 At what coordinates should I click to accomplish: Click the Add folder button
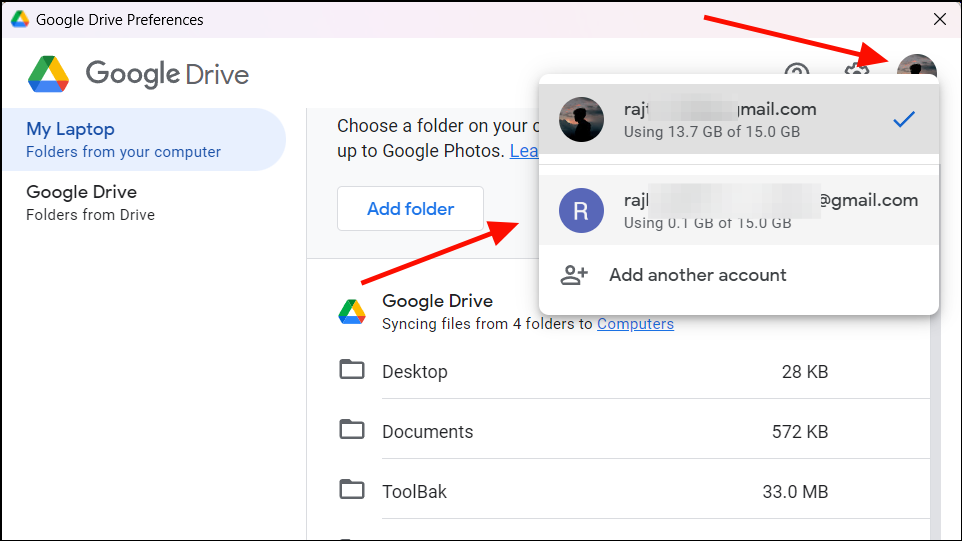[410, 209]
